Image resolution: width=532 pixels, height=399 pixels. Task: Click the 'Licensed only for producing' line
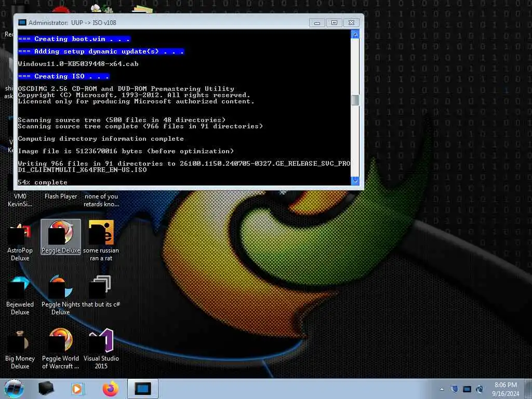[136, 101]
